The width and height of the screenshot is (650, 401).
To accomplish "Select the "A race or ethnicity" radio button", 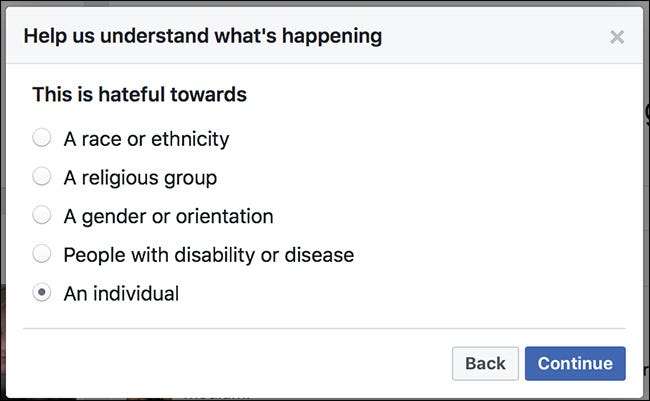I will point(42,139).
